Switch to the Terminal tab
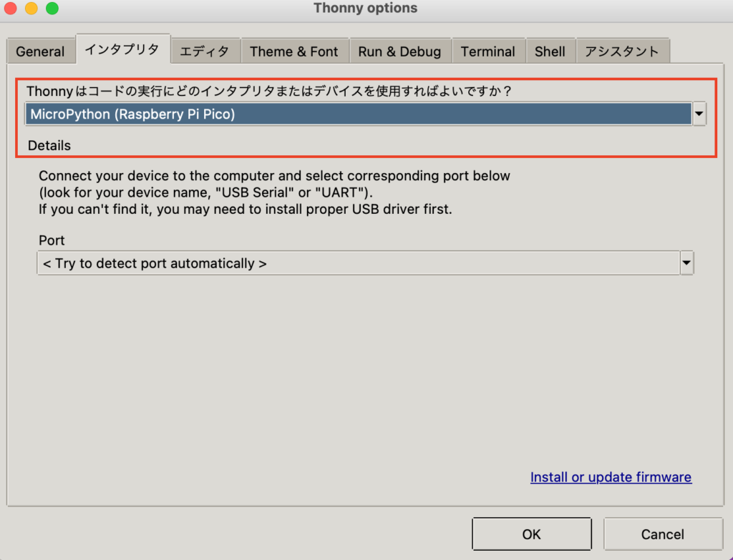The height and width of the screenshot is (560, 733). pos(488,51)
